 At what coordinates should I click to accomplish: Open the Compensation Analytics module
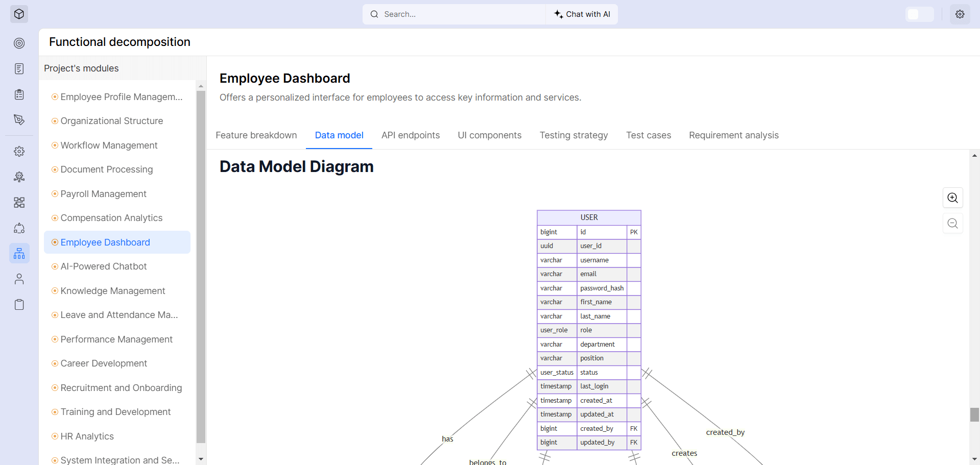[117, 218]
